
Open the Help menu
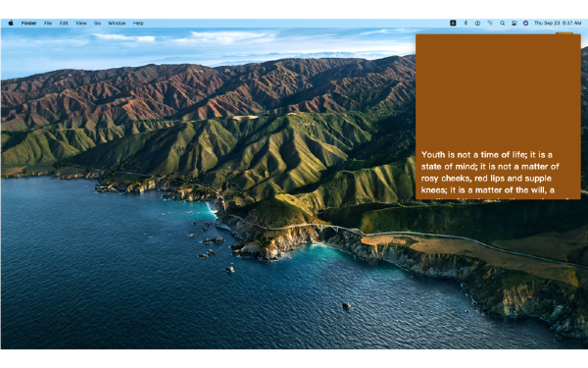point(138,23)
